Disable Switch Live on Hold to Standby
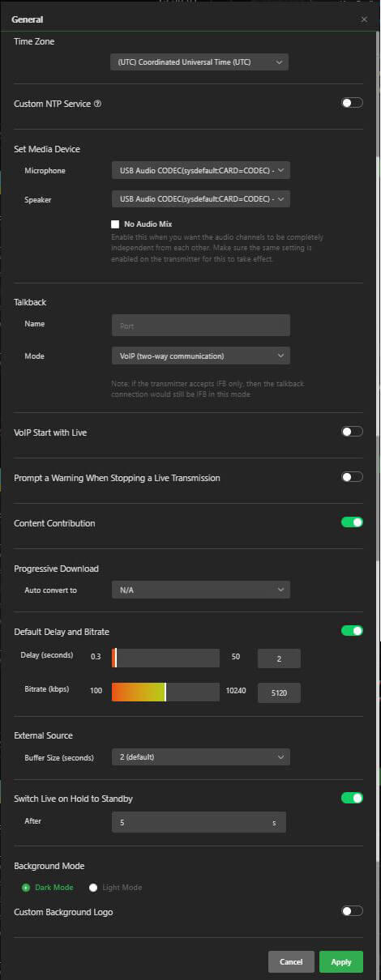 coord(352,798)
